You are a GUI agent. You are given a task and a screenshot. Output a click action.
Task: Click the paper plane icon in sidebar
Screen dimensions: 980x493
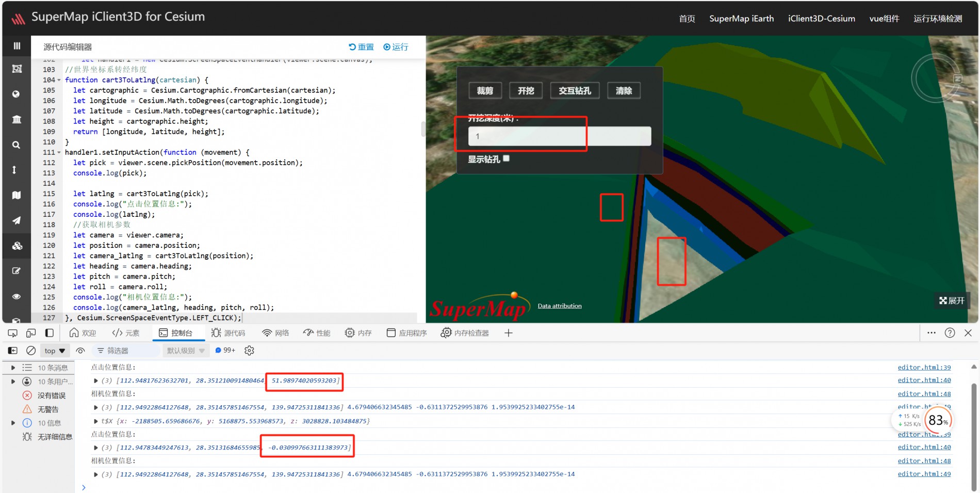(x=17, y=220)
